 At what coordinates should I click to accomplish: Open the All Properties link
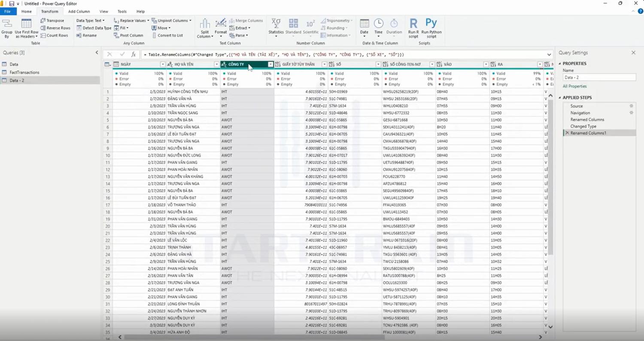pyautogui.click(x=574, y=86)
